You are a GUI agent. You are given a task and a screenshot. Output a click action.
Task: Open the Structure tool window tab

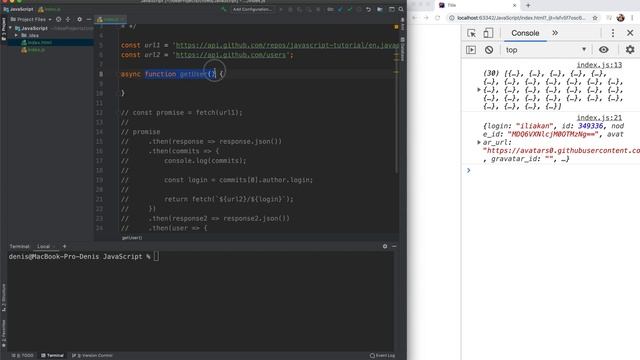[4, 298]
